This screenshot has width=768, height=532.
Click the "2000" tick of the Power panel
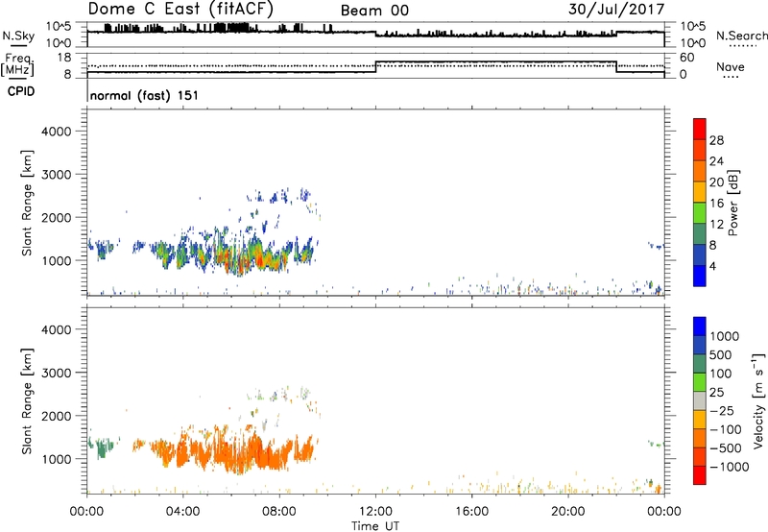pos(56,217)
